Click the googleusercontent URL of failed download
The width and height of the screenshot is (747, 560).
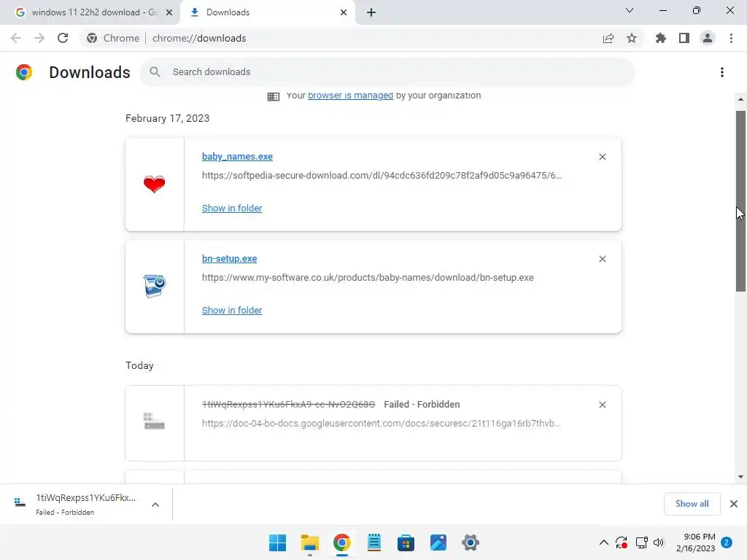(381, 424)
